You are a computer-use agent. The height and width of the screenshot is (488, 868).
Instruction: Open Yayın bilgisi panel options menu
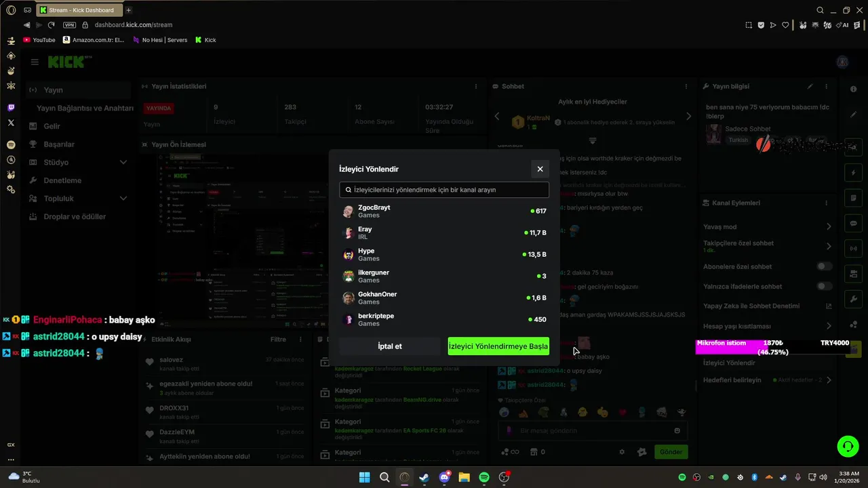coord(827,87)
